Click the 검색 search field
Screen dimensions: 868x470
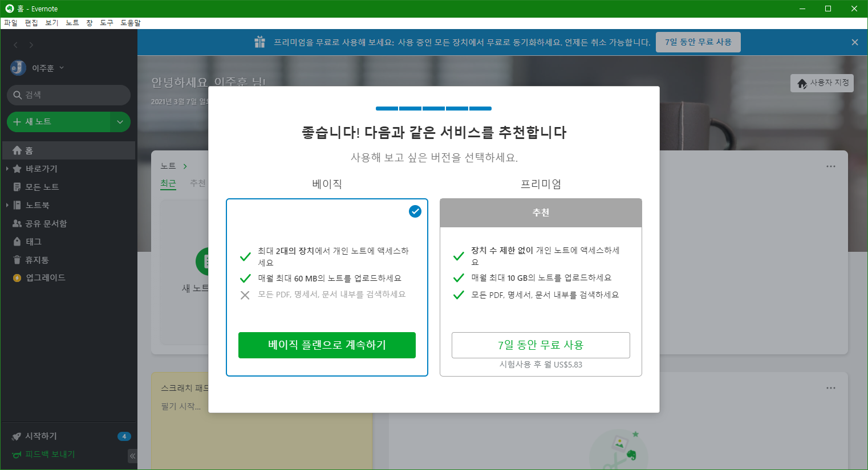68,95
